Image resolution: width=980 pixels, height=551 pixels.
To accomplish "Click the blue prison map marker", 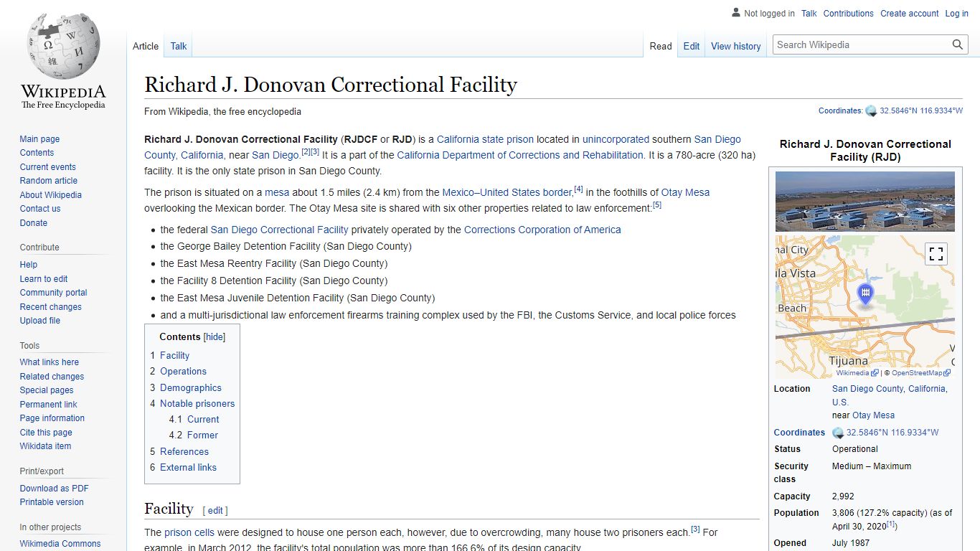I will (866, 294).
